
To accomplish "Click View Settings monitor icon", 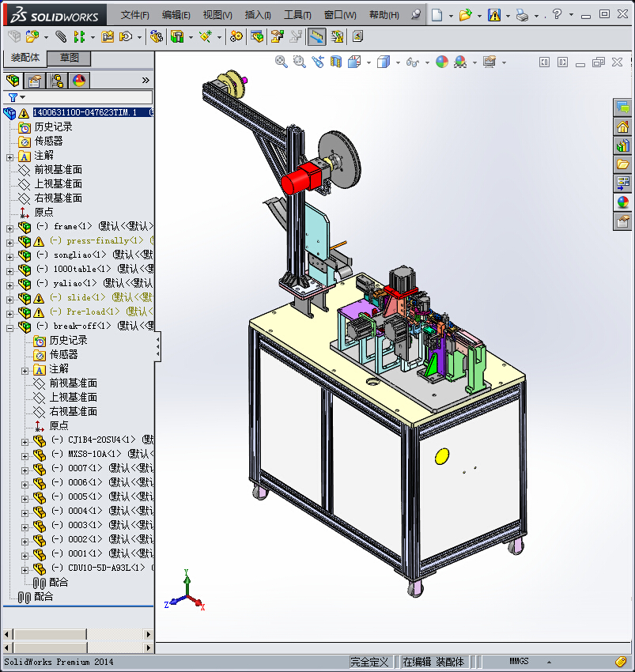I will coord(489,62).
